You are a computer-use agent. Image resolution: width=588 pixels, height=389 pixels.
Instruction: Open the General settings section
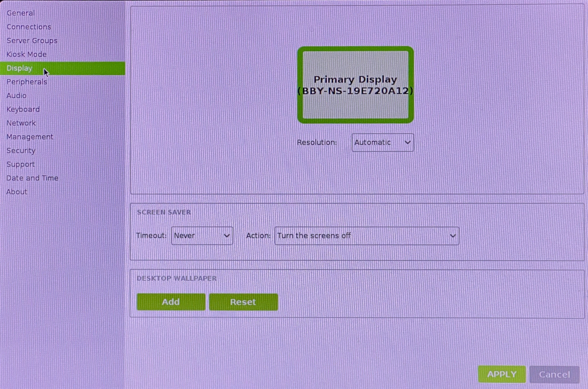click(20, 13)
